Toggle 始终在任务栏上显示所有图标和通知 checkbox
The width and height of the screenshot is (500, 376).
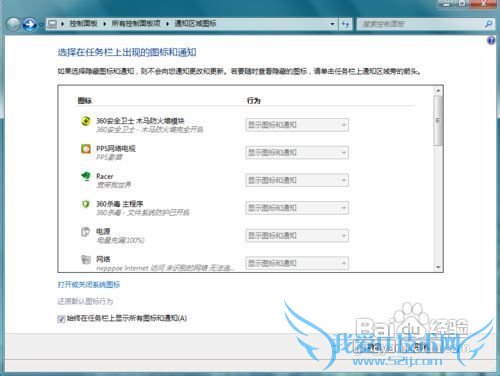click(61, 319)
